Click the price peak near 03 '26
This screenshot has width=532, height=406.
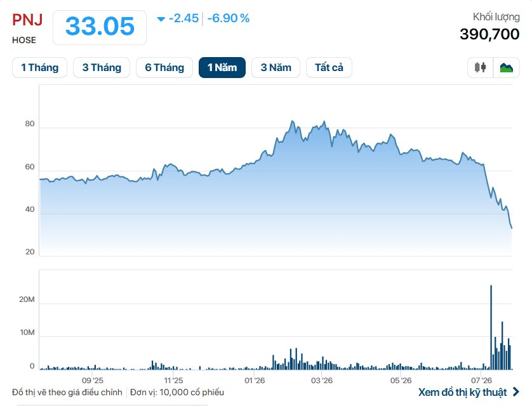coord(324,121)
